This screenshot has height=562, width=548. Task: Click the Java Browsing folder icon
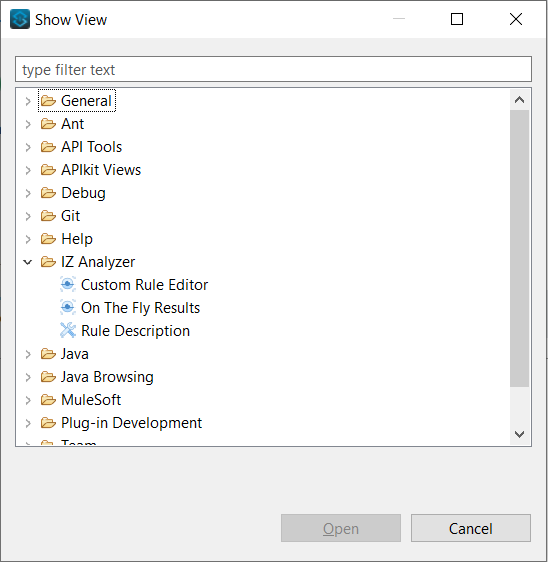pos(48,377)
